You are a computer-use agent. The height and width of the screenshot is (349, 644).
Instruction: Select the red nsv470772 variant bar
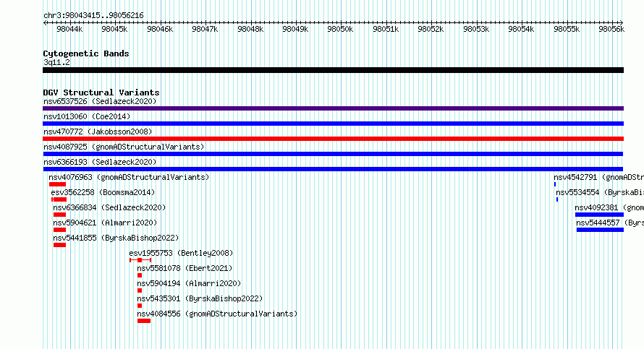pos(333,139)
